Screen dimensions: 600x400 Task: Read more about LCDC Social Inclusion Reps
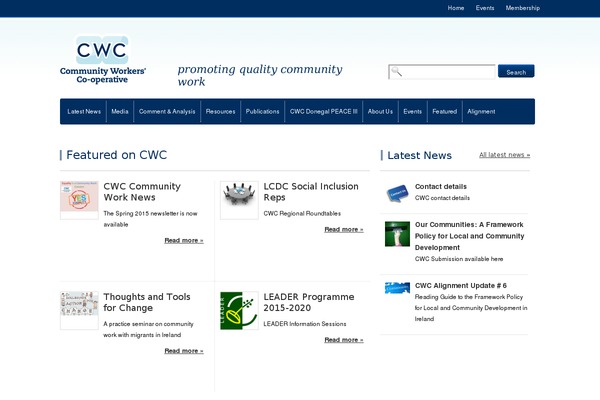pyautogui.click(x=344, y=229)
